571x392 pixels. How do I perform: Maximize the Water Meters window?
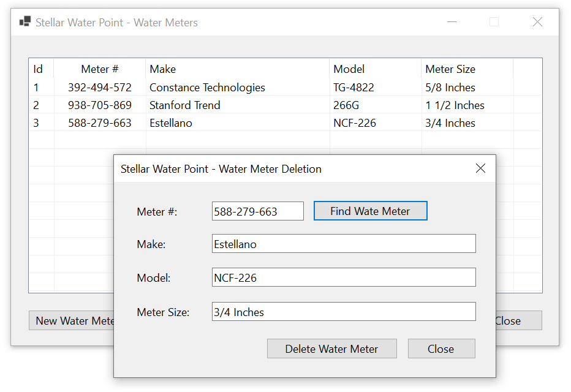tap(494, 22)
